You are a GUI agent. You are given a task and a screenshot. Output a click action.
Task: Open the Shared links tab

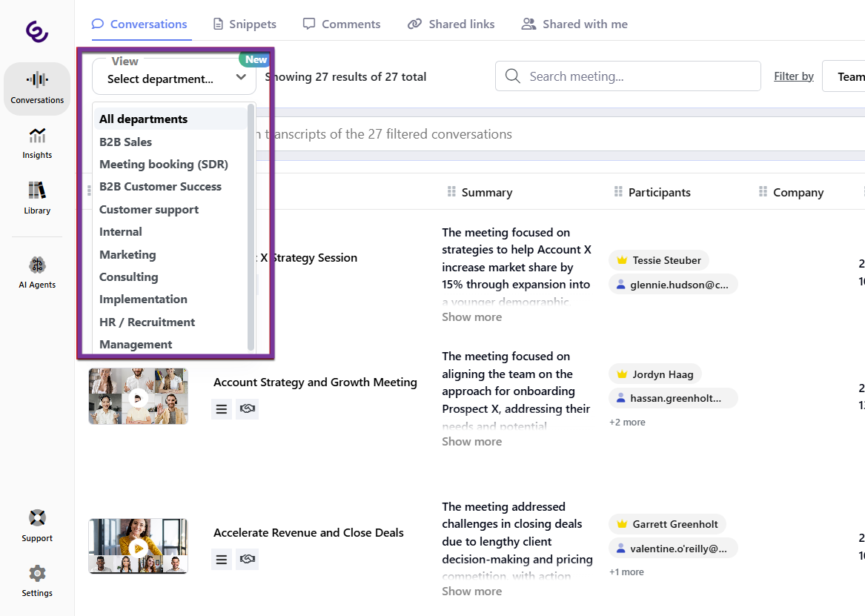tap(451, 24)
